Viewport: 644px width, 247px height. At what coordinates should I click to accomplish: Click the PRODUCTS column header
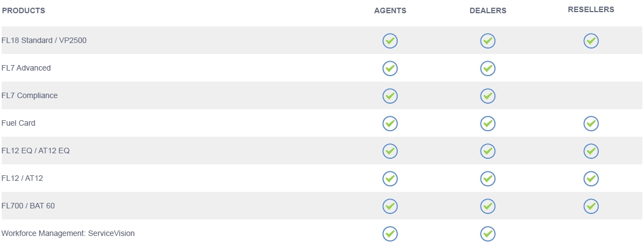click(23, 10)
